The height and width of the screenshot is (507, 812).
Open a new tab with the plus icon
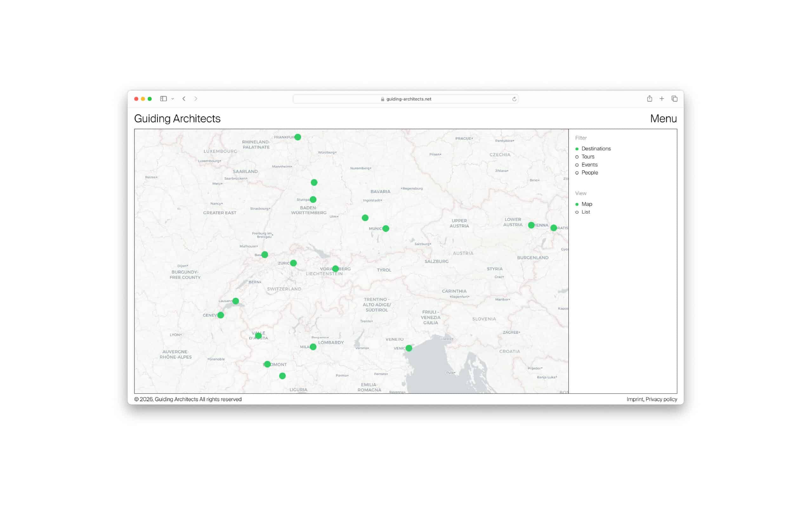pos(662,99)
